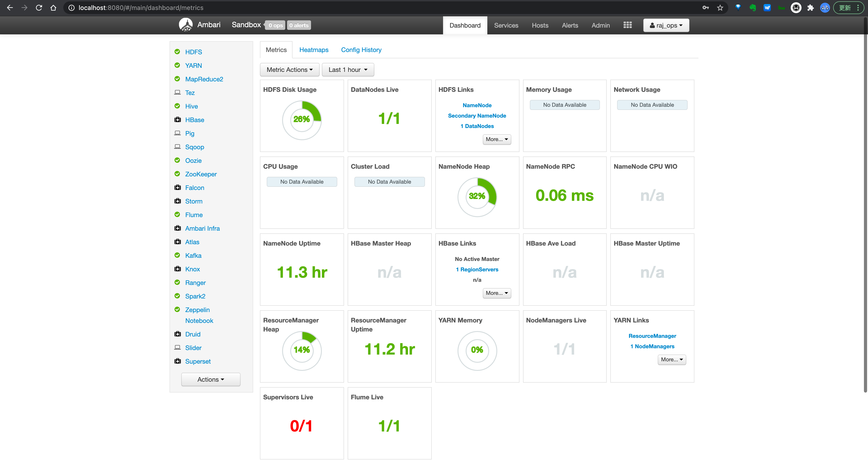Expand More in HDFS Links widget
Image resolution: width=868 pixels, height=469 pixels.
(497, 139)
